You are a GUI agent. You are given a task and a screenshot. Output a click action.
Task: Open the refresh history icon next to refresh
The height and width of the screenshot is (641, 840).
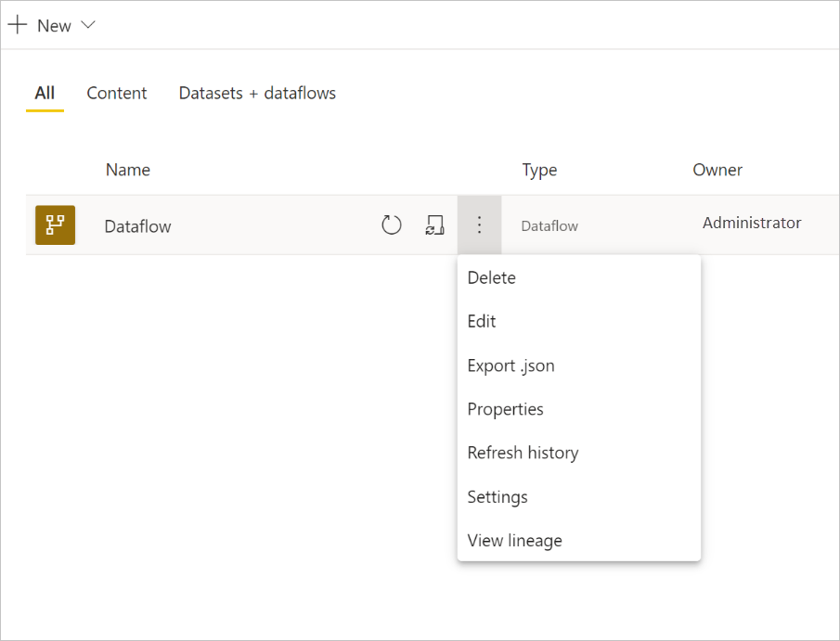pyautogui.click(x=434, y=224)
